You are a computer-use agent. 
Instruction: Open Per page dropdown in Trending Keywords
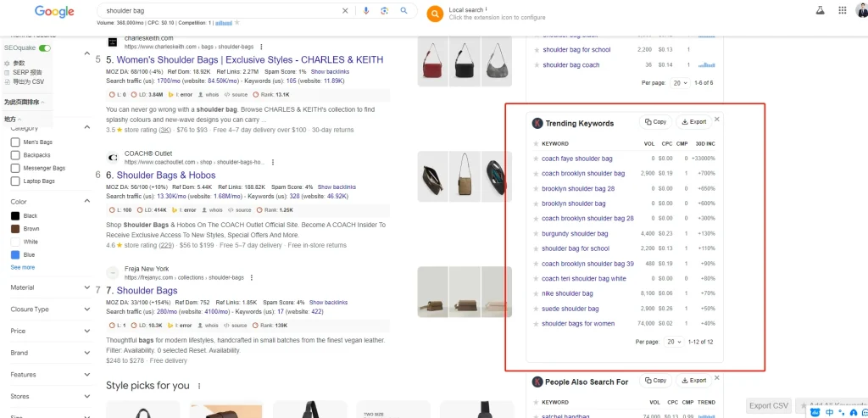[674, 343]
